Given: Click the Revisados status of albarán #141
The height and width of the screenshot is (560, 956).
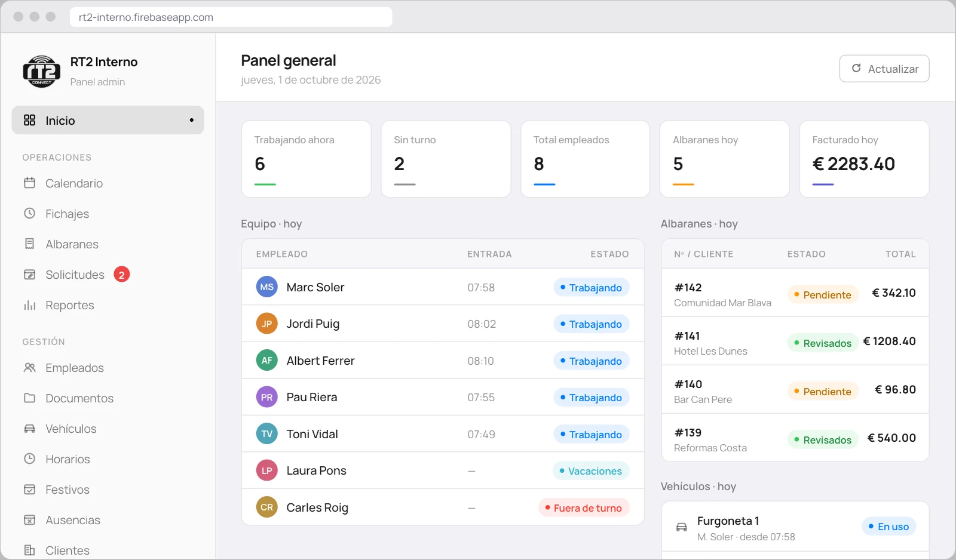Looking at the screenshot, I should click(823, 343).
